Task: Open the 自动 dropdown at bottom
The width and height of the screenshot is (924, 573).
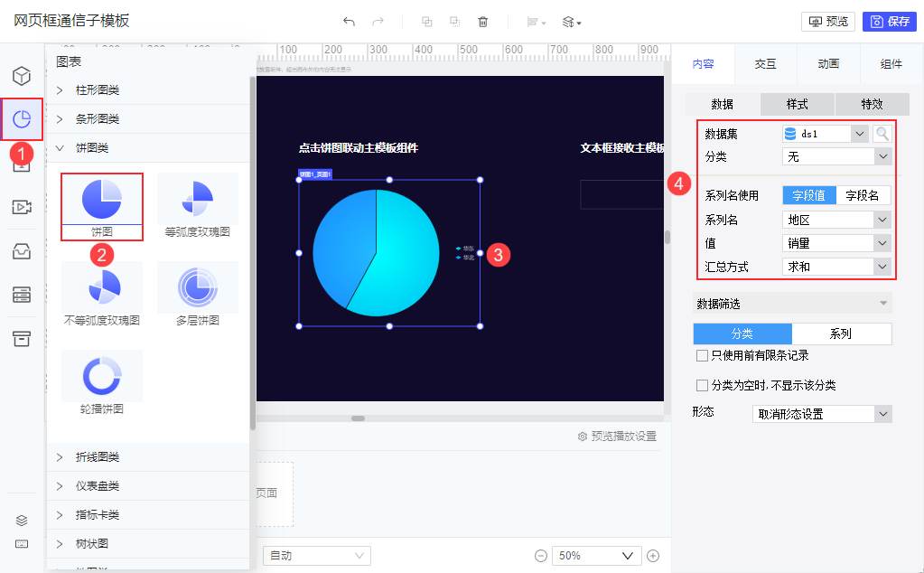Action: coord(317,556)
